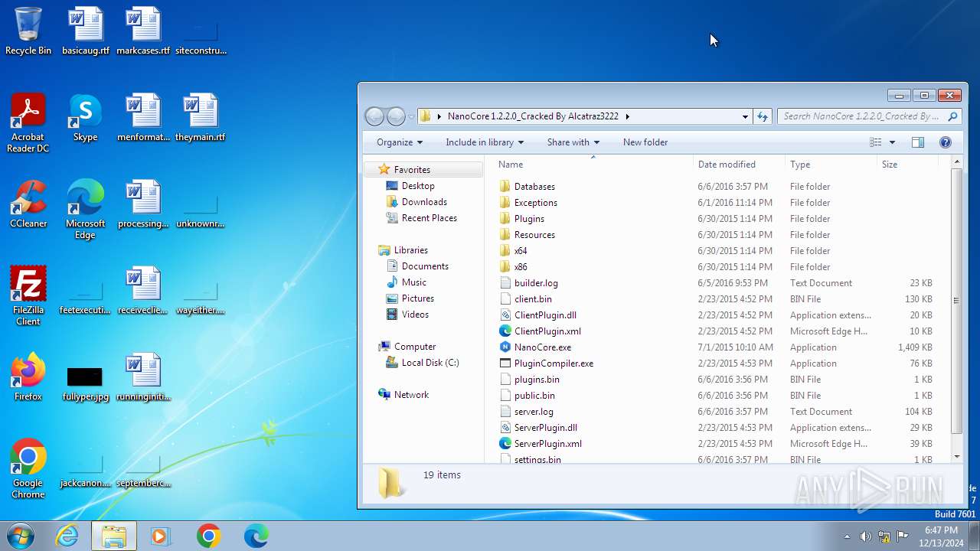Select the fullyper.jpg desktop image
This screenshot has width=980, height=551.
point(86,383)
